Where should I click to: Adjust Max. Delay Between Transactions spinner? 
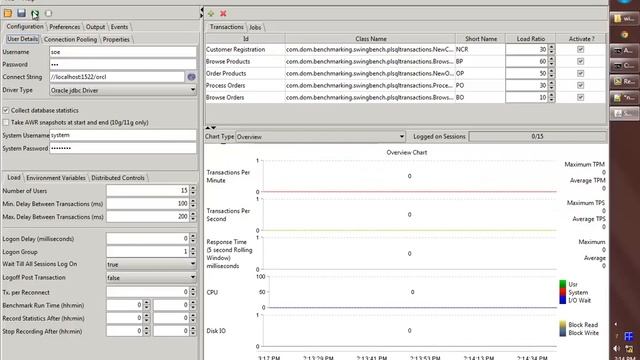(193, 216)
